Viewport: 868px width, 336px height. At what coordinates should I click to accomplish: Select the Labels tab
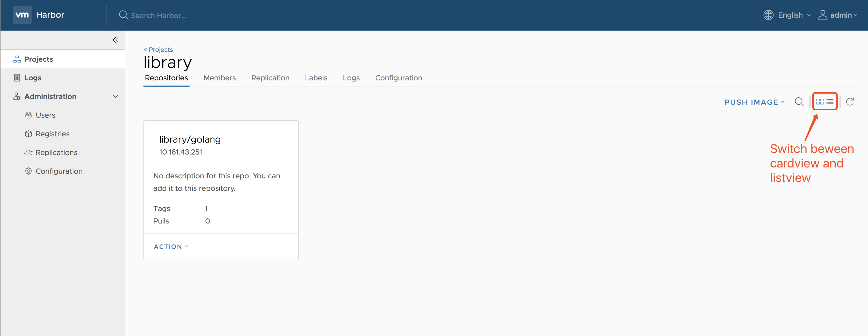(x=316, y=78)
